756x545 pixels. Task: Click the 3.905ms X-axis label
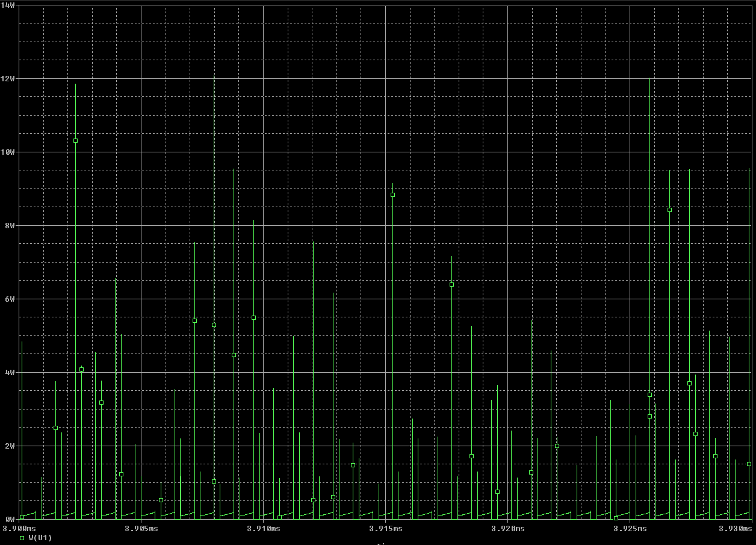pos(141,528)
